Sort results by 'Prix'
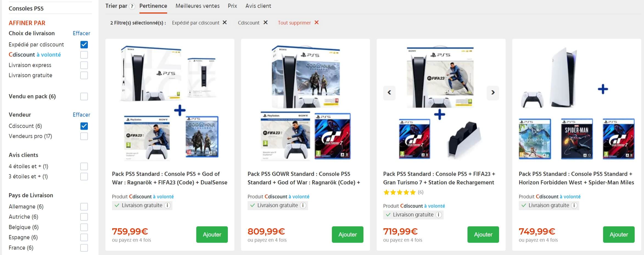 tap(232, 6)
